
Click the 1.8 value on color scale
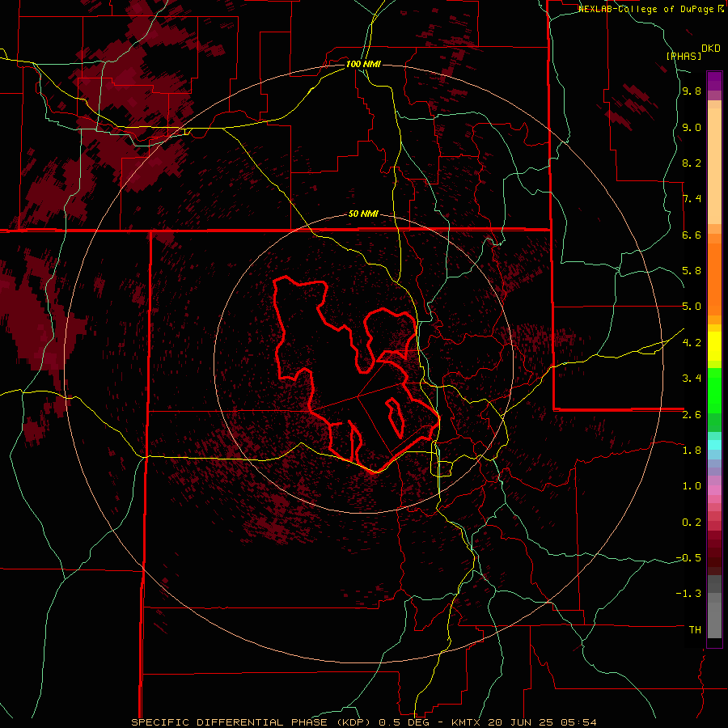(692, 451)
